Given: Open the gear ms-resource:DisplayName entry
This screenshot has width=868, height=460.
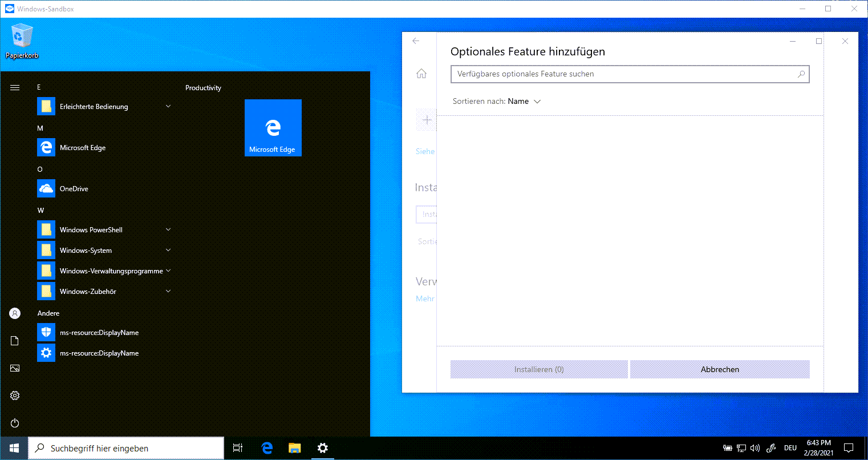Looking at the screenshot, I should point(106,353).
